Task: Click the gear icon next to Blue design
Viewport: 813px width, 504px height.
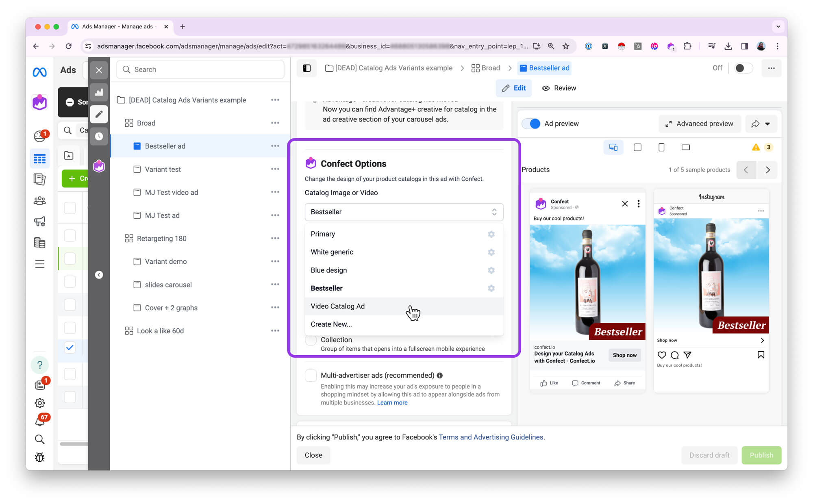Action: 491,270
